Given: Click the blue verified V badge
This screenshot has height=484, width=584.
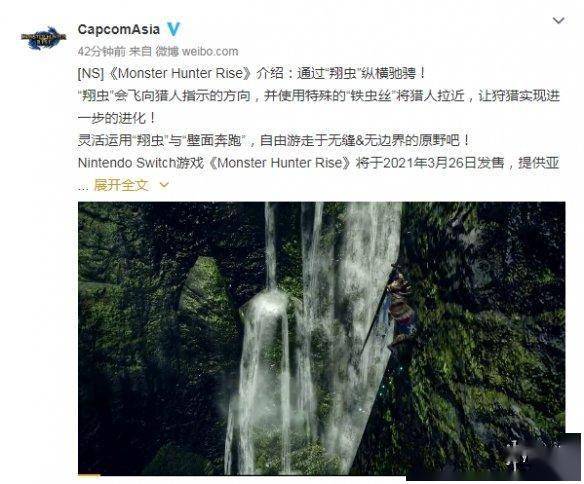Looking at the screenshot, I should [x=173, y=29].
